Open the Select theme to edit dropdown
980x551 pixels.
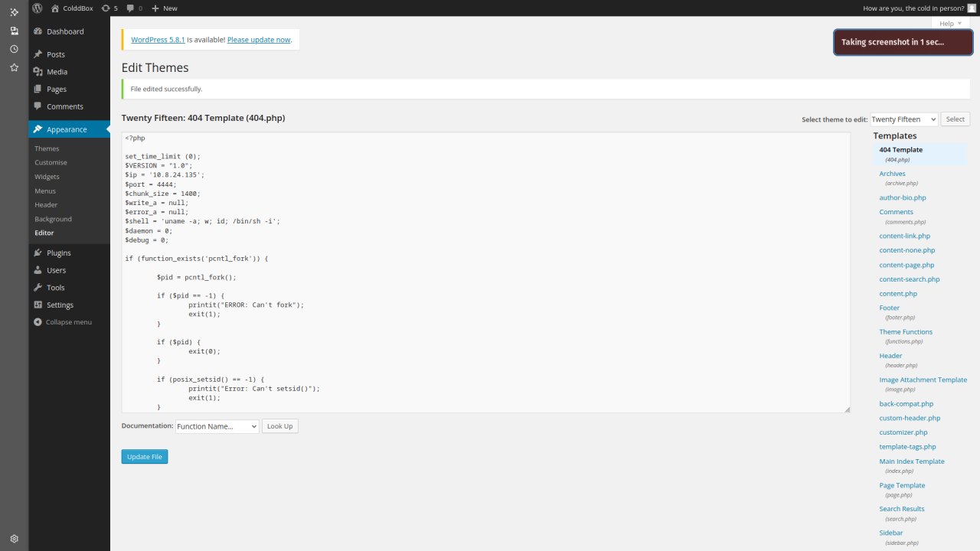click(x=903, y=119)
